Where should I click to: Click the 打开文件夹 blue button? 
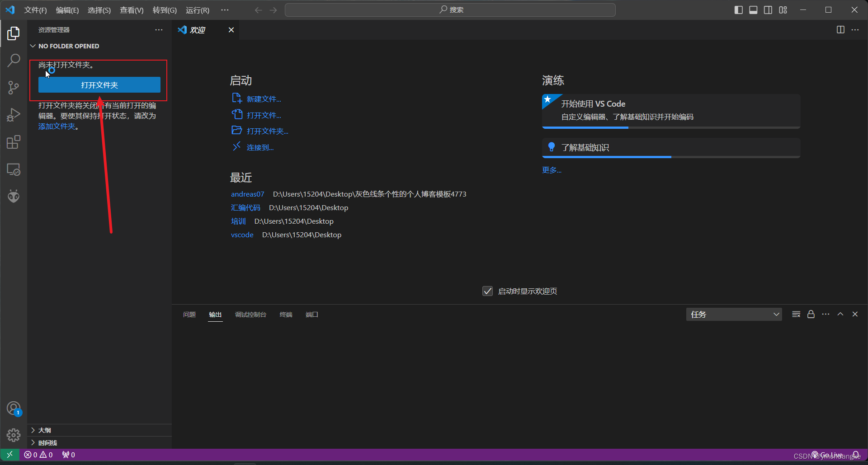point(99,85)
